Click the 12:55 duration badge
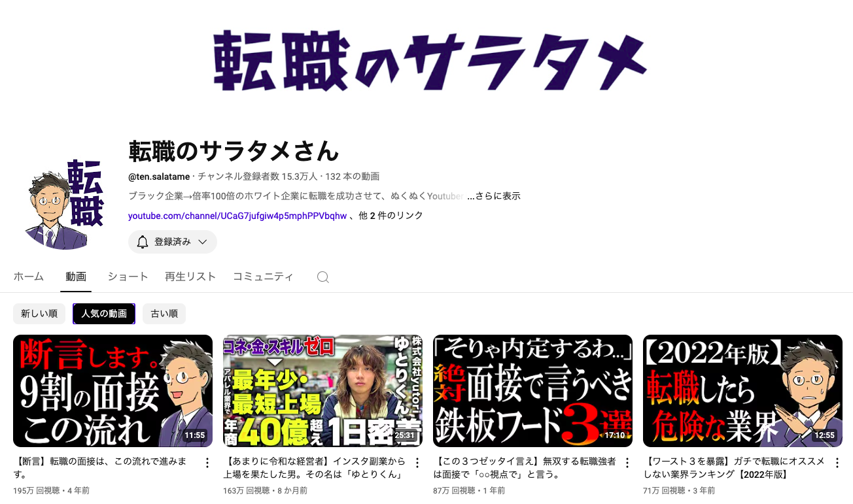 tap(825, 435)
